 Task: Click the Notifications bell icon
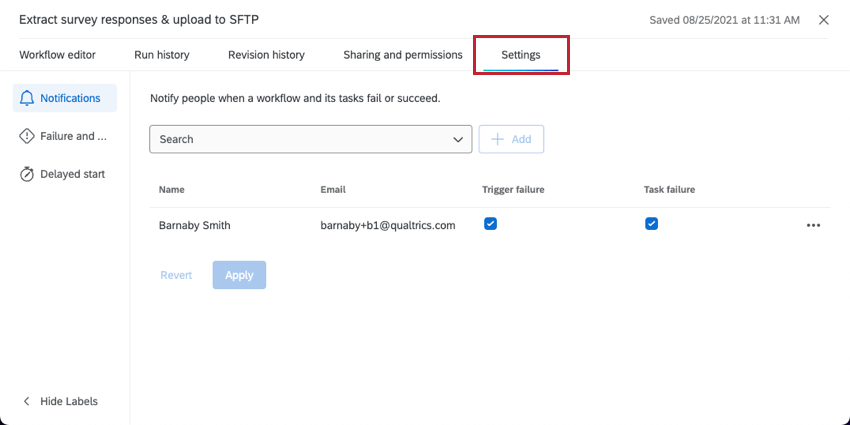pyautogui.click(x=27, y=98)
